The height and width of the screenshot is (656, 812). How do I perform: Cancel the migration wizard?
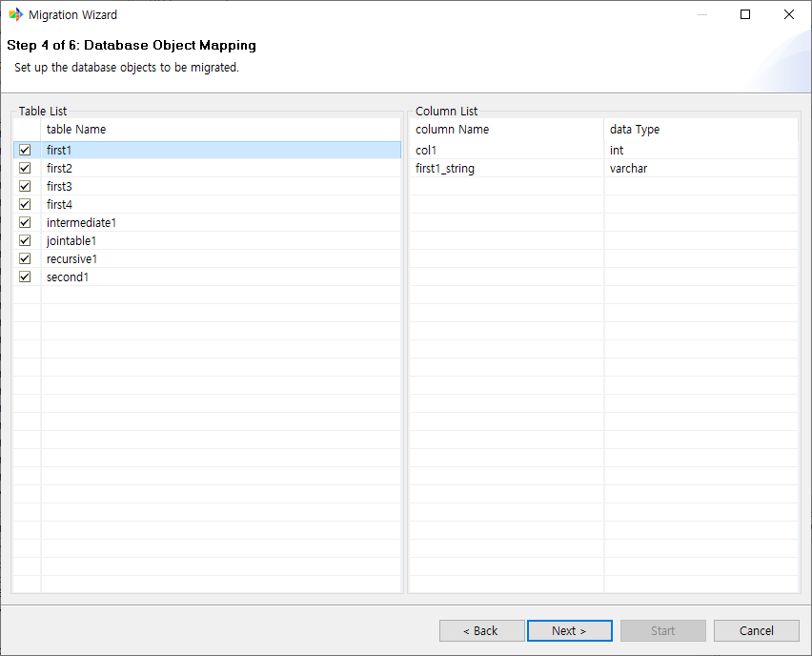coord(756,630)
